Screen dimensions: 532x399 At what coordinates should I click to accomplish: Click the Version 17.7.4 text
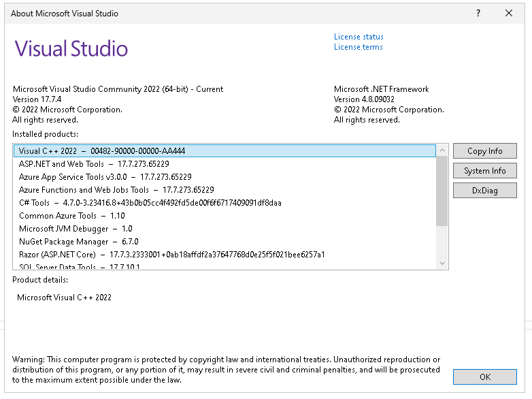click(37, 99)
